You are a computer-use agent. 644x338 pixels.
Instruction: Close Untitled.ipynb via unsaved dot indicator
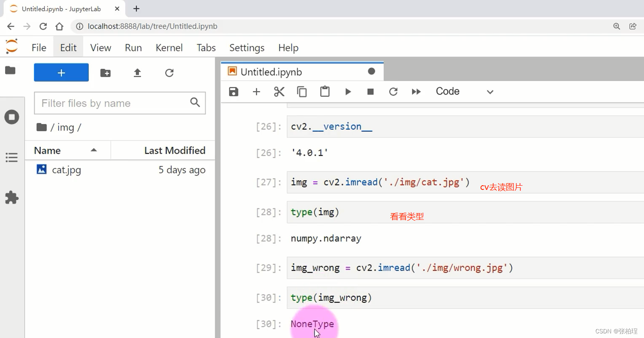(372, 71)
